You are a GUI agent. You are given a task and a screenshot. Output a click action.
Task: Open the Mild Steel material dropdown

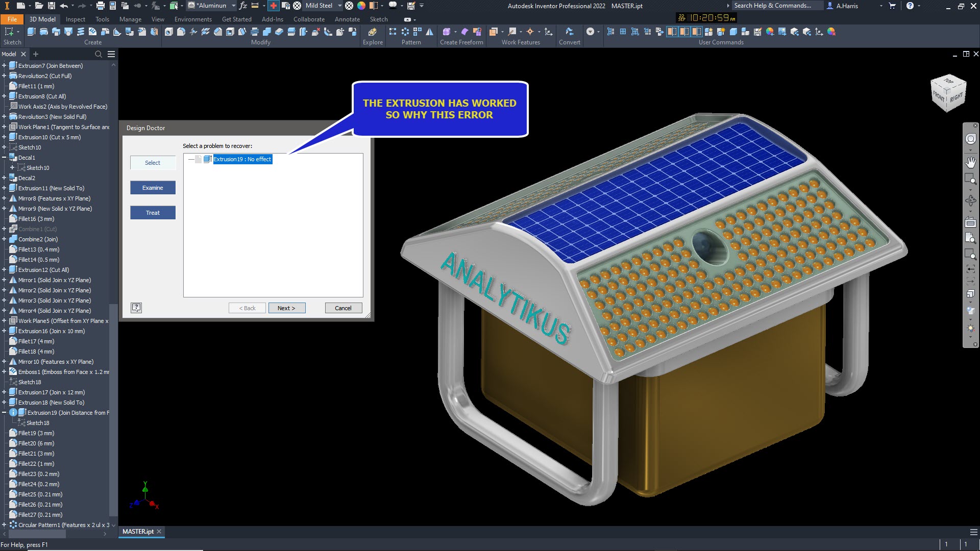pyautogui.click(x=339, y=6)
